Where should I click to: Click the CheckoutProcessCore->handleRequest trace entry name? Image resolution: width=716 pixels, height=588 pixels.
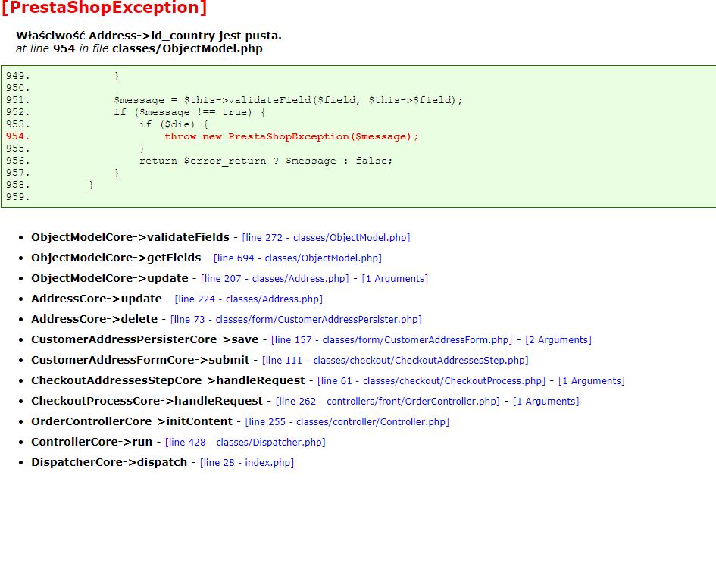[147, 402]
